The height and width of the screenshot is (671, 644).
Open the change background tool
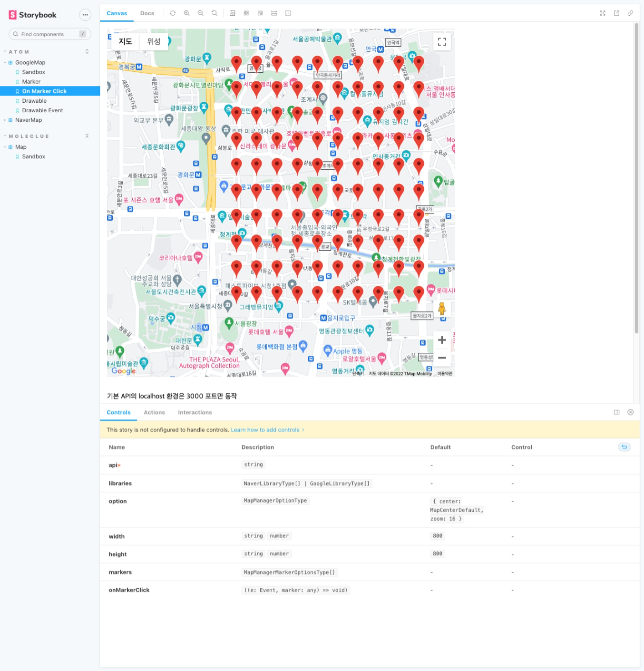click(232, 13)
